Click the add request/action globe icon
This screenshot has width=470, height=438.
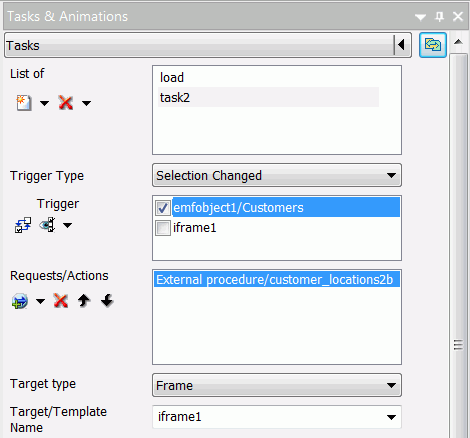[x=20, y=301]
